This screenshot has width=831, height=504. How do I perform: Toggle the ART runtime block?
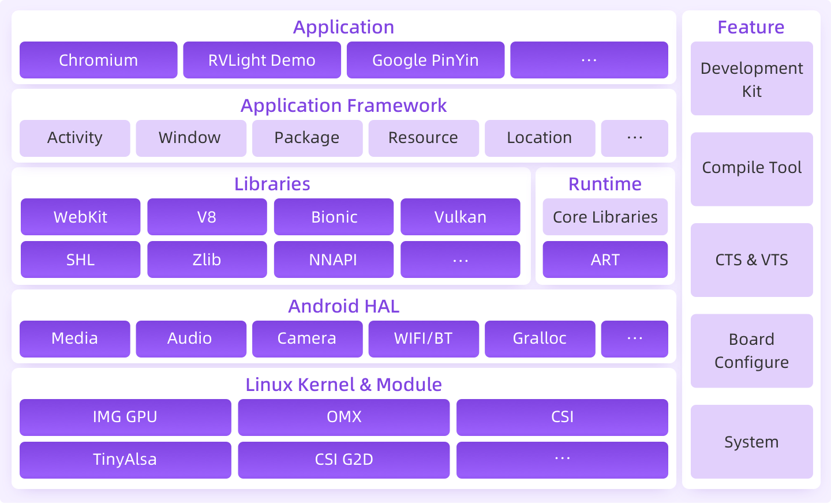(x=605, y=259)
